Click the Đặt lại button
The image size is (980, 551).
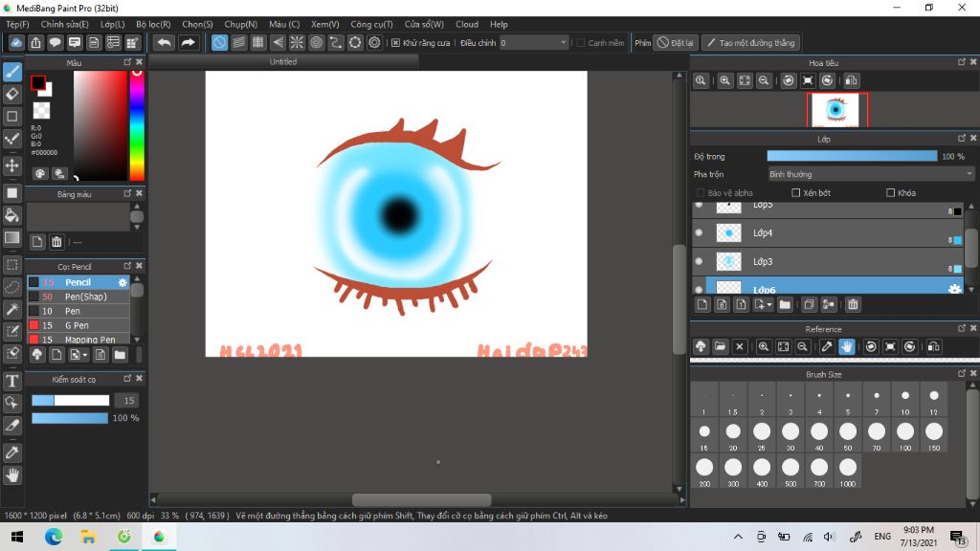click(675, 42)
